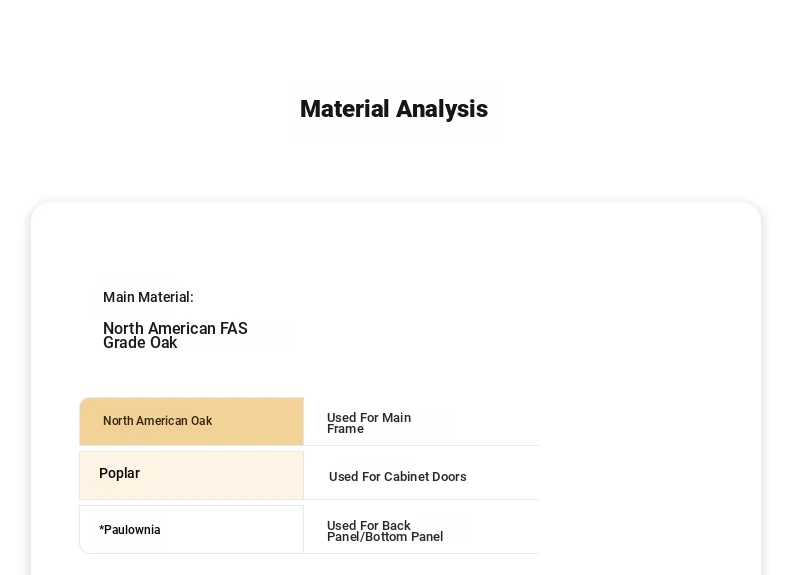Click the word Material in the title
Screen dimensions: 790x575
(345, 109)
